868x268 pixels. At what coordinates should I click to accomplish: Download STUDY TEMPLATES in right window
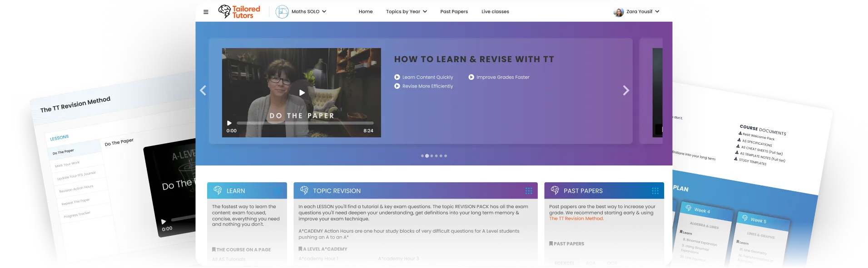pyautogui.click(x=750, y=161)
